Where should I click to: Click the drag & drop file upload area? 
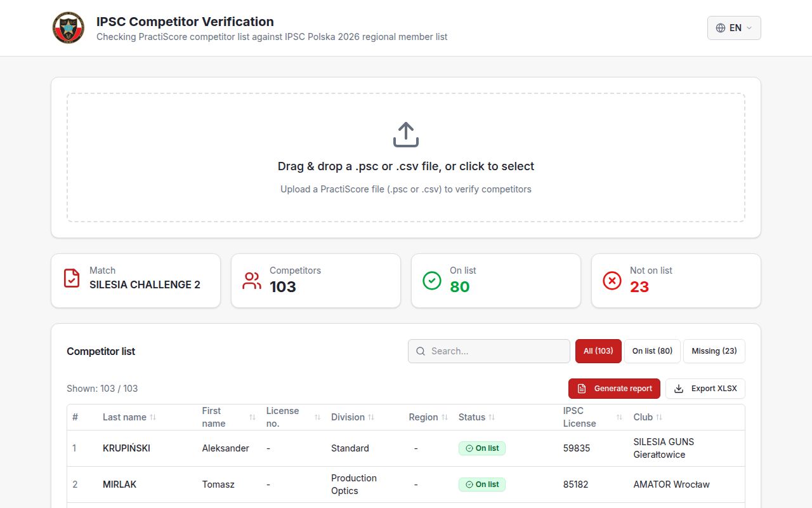pos(406,157)
